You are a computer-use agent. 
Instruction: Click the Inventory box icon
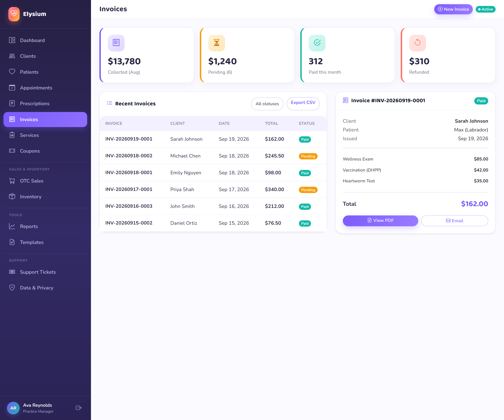click(x=12, y=197)
